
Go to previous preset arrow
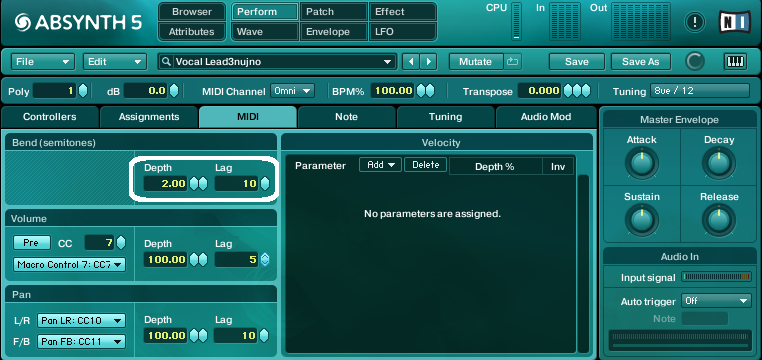click(411, 62)
